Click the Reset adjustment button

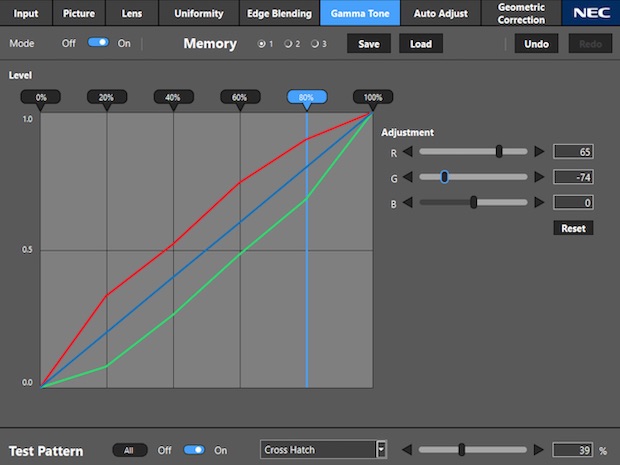point(572,228)
